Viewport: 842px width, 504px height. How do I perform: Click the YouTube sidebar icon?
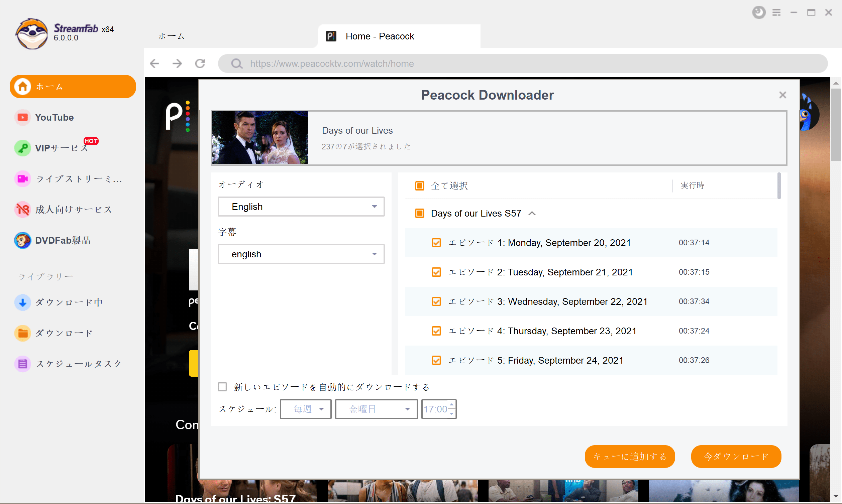coord(22,118)
